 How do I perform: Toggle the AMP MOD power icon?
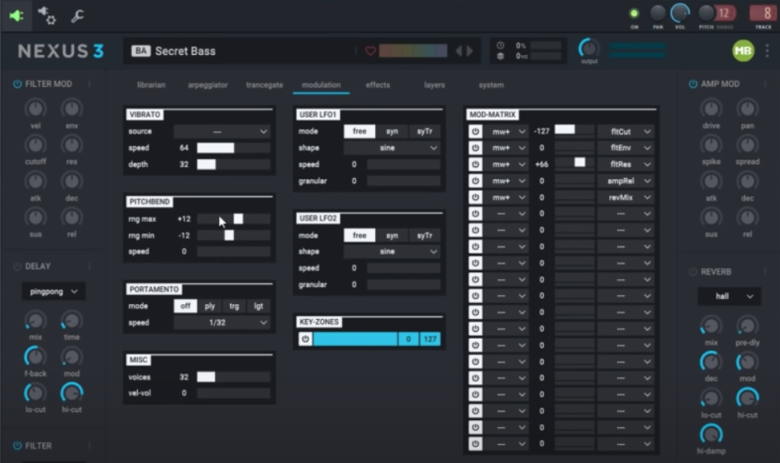click(693, 84)
